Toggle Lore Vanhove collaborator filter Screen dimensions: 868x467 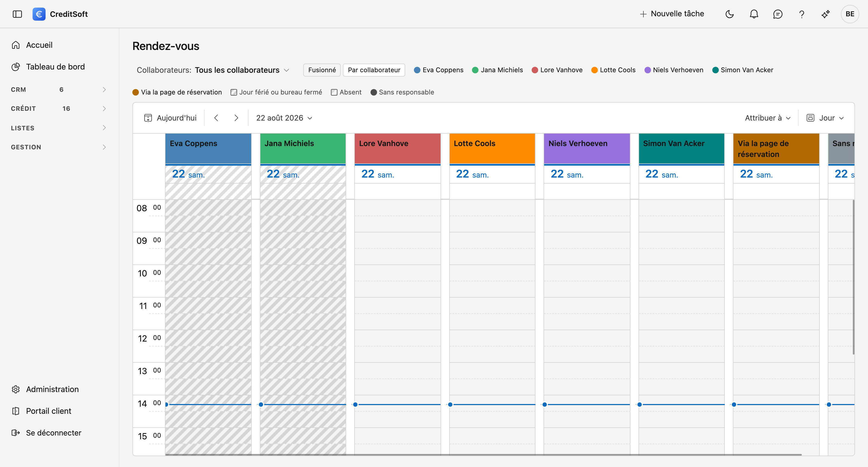[557, 70]
